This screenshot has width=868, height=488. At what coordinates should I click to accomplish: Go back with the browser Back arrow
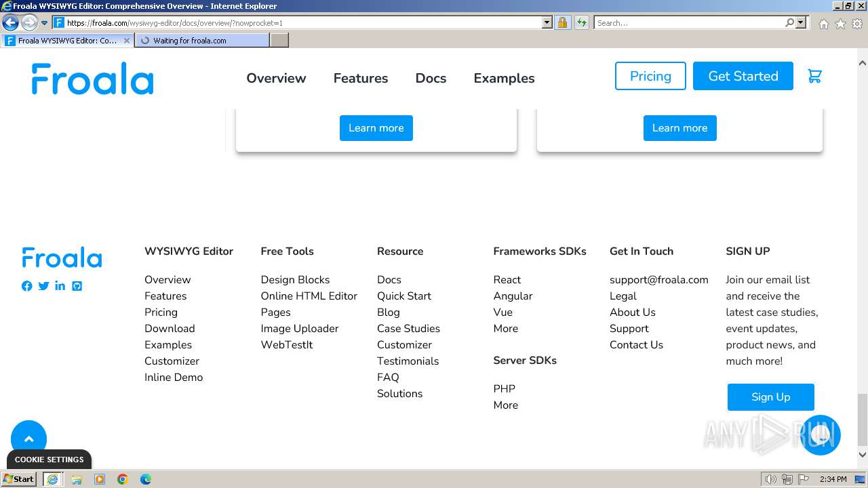pyautogui.click(x=10, y=22)
